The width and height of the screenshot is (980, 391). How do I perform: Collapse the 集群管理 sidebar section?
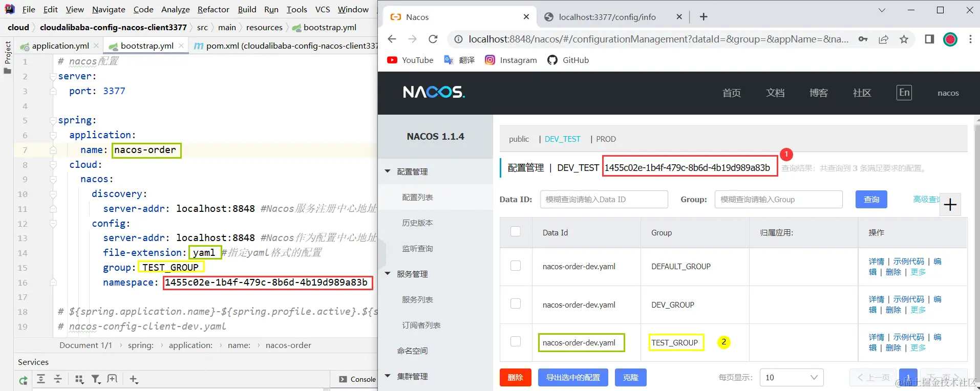pos(388,376)
